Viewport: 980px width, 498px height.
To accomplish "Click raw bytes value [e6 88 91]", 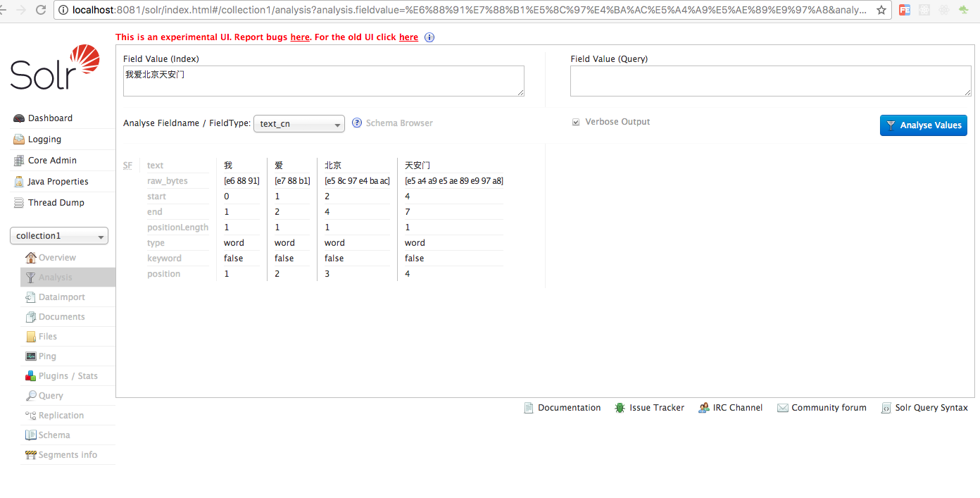I will coord(241,181).
